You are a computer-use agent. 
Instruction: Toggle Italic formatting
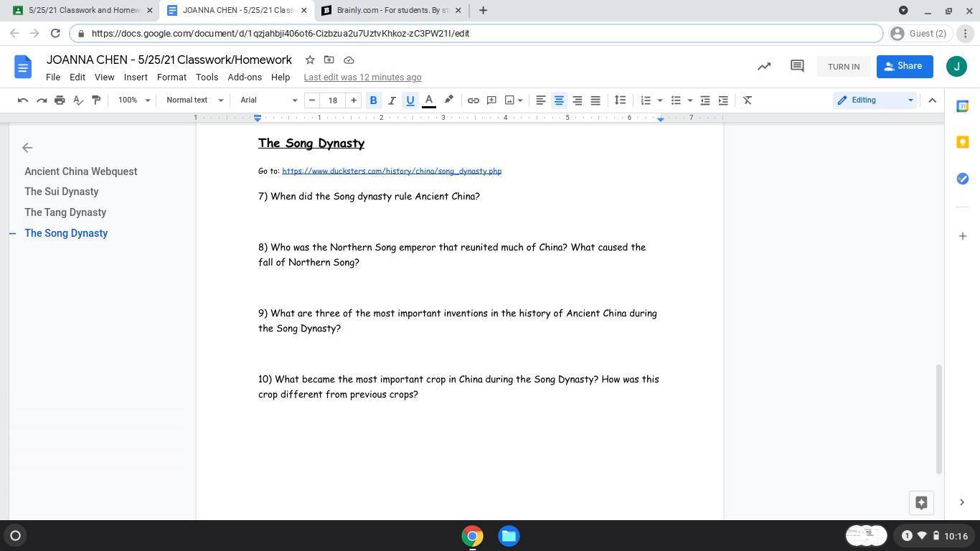pos(392,100)
